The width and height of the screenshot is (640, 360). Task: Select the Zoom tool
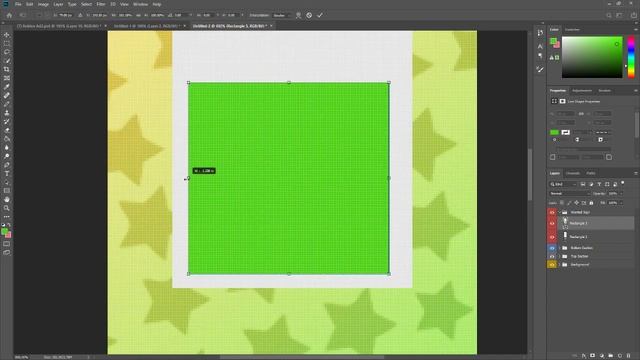pyautogui.click(x=7, y=208)
